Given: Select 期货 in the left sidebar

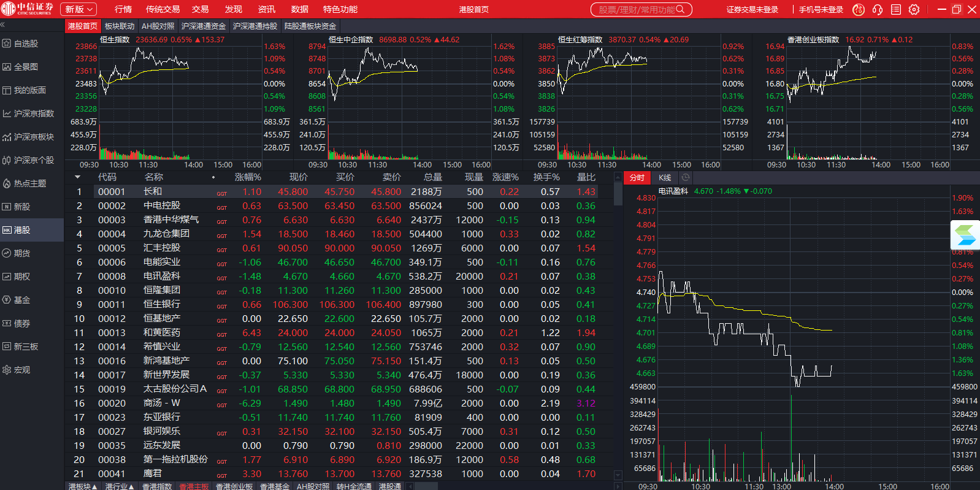Looking at the screenshot, I should 22,253.
